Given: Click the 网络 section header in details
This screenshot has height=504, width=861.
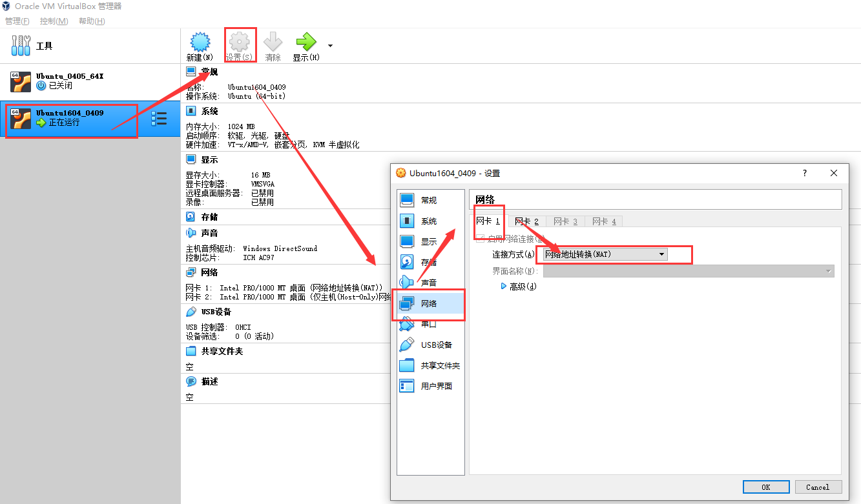Looking at the screenshot, I should tap(209, 273).
